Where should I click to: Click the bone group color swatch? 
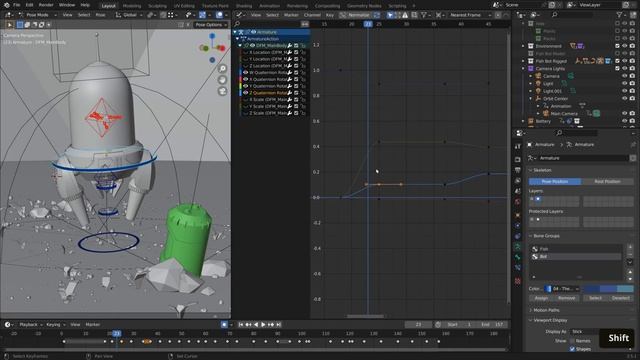click(x=608, y=289)
